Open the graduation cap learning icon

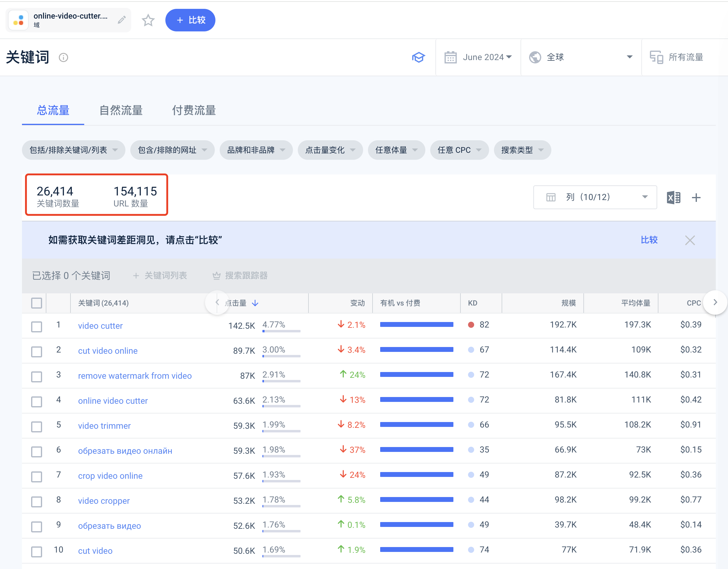coord(418,57)
